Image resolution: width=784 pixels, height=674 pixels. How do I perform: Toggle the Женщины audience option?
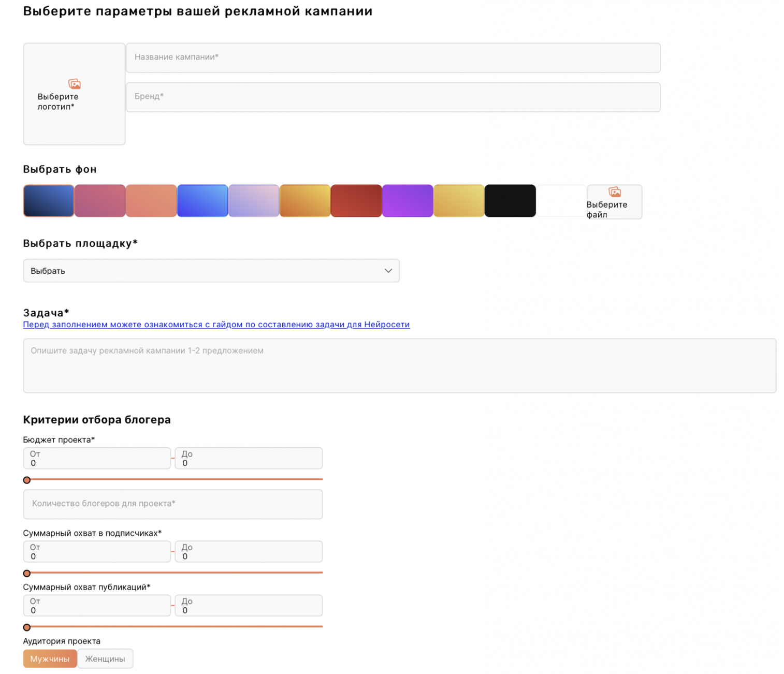(105, 658)
